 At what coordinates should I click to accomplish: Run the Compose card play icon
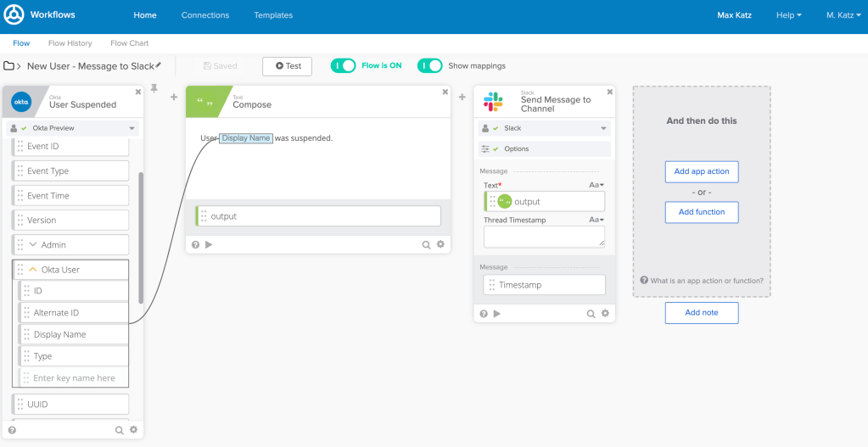point(209,244)
